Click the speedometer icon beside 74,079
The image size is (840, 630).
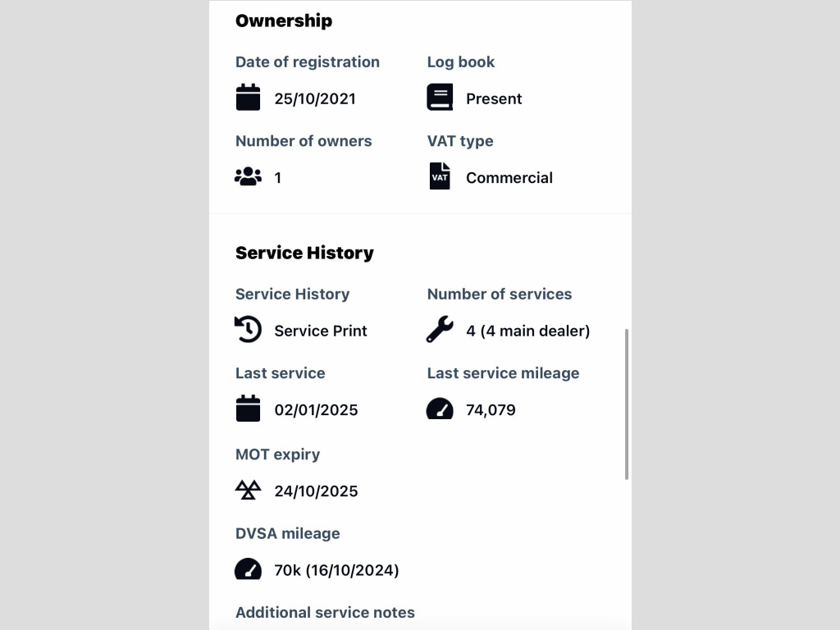[x=440, y=409]
